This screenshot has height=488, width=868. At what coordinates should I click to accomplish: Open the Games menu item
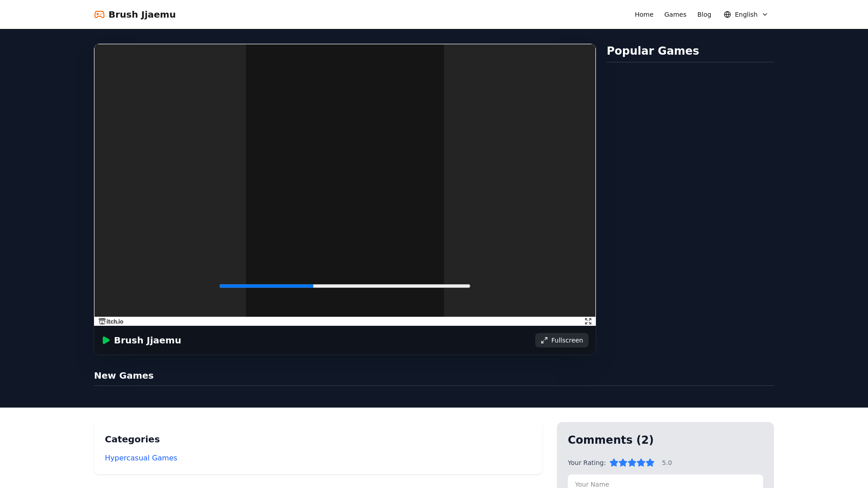pyautogui.click(x=675, y=14)
